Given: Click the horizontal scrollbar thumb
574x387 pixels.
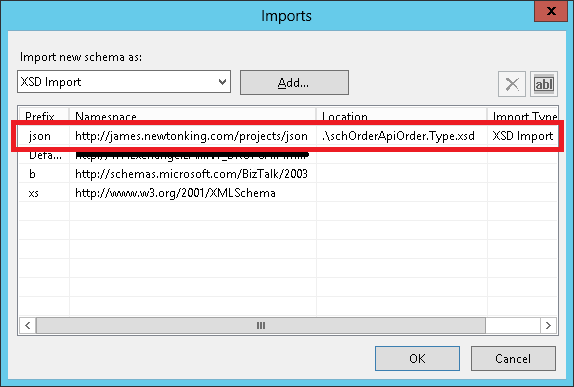Looking at the screenshot, I should coord(261,325).
